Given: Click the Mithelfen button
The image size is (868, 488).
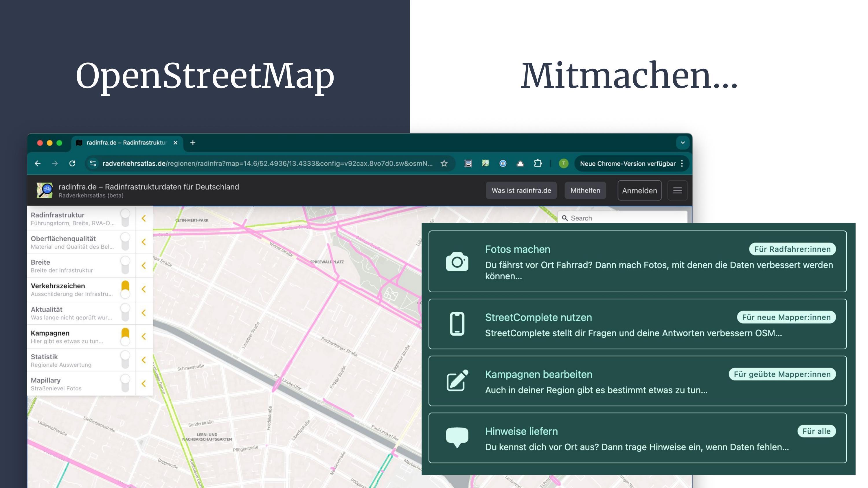Looking at the screenshot, I should (x=585, y=191).
